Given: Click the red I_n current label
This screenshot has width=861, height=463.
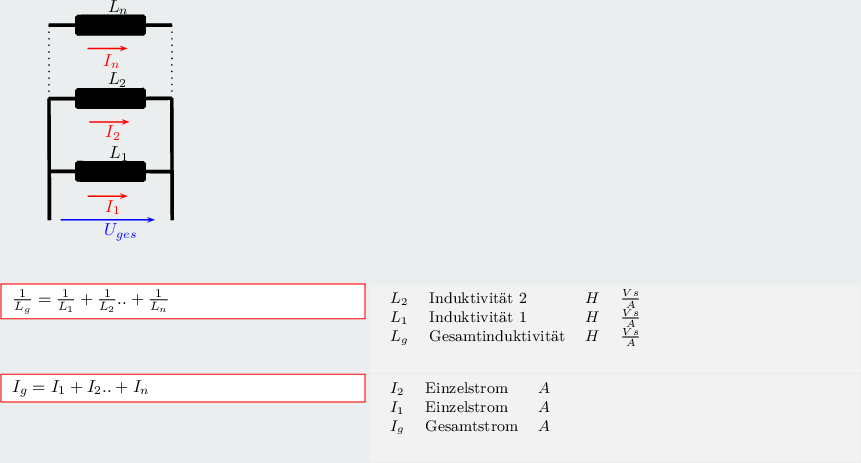Looking at the screenshot, I should 111,62.
